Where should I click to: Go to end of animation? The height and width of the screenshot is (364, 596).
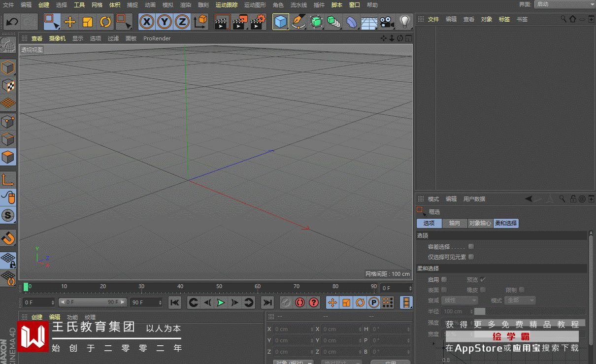[267, 302]
